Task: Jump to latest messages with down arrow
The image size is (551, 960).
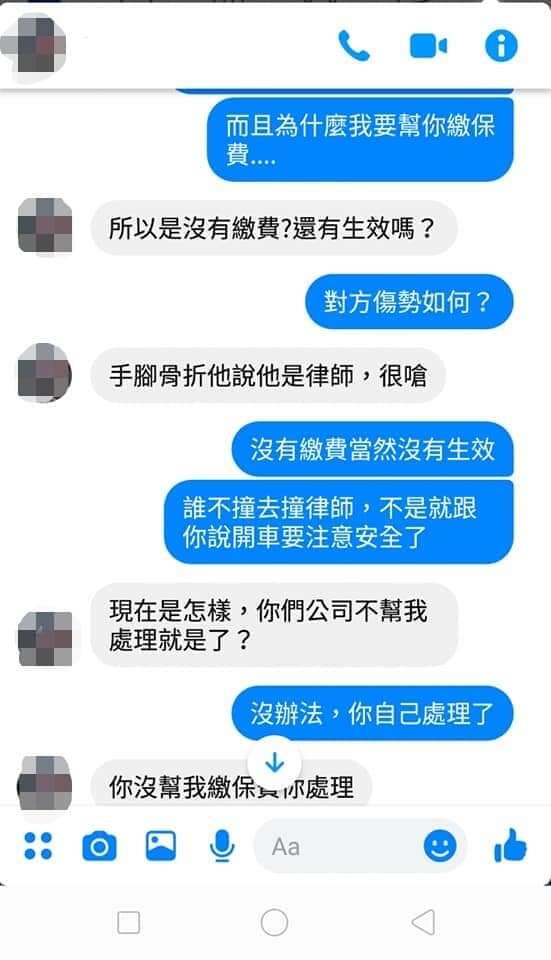Action: pyautogui.click(x=274, y=763)
